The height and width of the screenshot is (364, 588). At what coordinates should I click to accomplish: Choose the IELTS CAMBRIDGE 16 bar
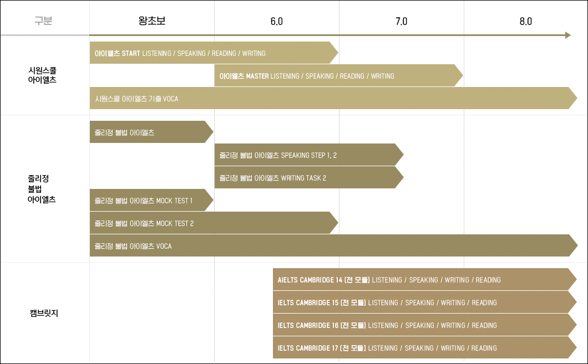(424, 325)
